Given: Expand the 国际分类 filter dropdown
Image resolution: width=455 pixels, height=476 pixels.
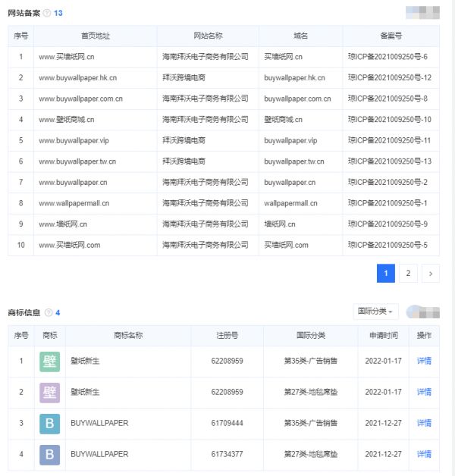Looking at the screenshot, I should [x=375, y=312].
